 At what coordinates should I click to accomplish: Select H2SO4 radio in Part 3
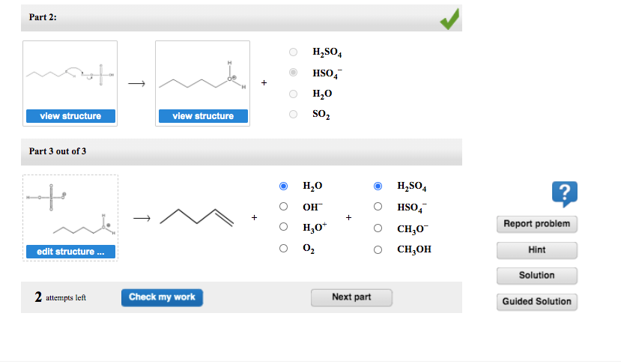click(x=378, y=186)
